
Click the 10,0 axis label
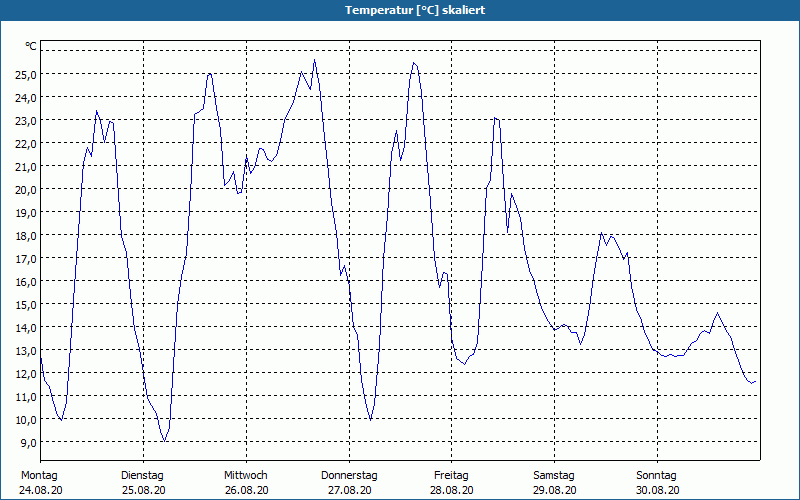[25, 419]
